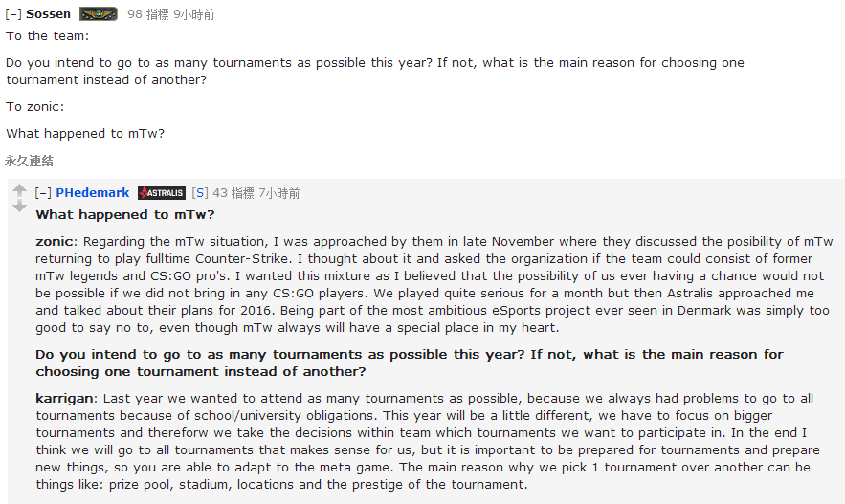This screenshot has height=504, width=845.
Task: Downvote PHedemark's reply with the down arrow
Action: (19, 206)
